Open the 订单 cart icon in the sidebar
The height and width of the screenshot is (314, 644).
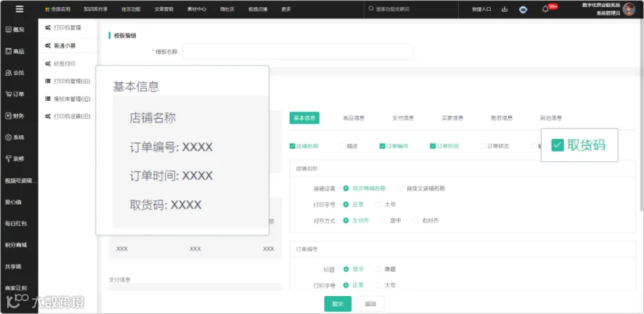(8, 94)
